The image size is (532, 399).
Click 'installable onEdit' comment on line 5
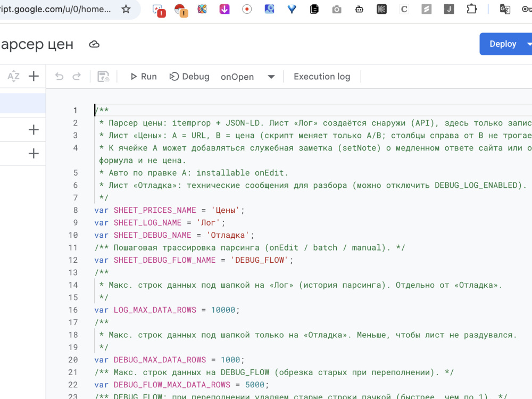240,173
